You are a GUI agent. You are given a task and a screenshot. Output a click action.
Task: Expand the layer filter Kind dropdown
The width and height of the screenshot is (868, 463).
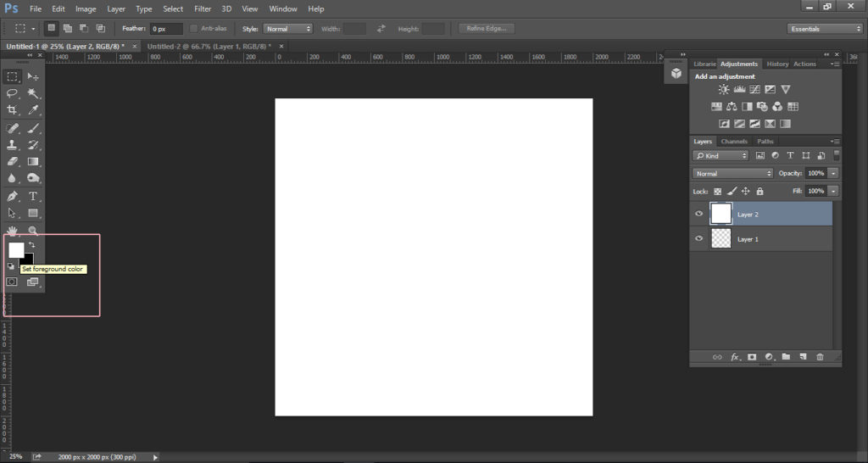coord(721,156)
